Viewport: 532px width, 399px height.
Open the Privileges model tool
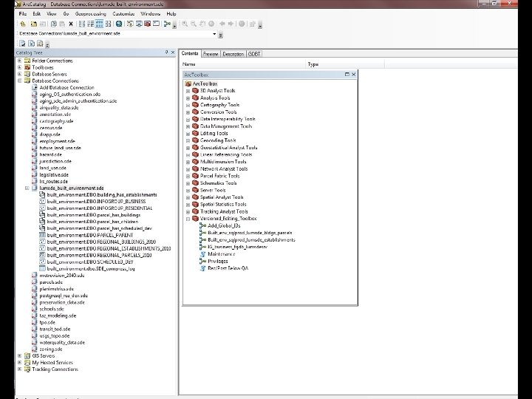click(218, 262)
